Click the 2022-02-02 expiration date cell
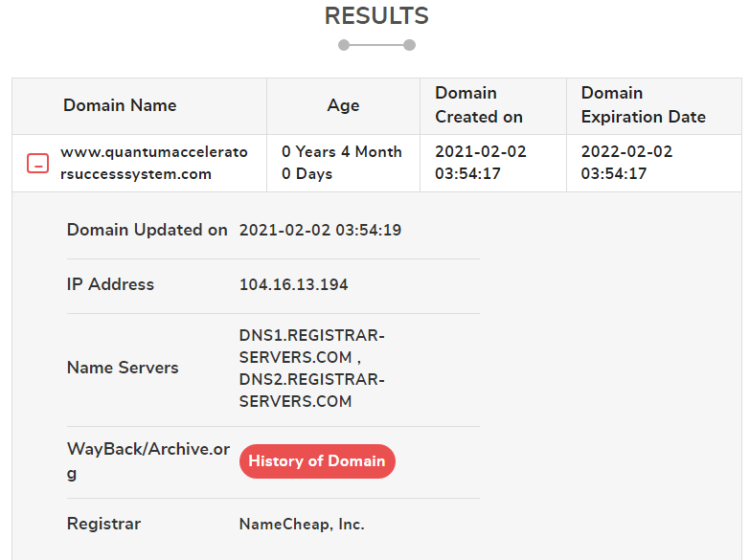Viewport: 750px width, 560px height. pos(626,163)
